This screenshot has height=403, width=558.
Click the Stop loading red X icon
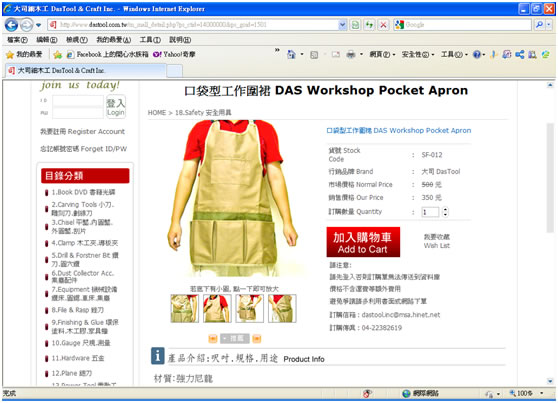pos(383,25)
